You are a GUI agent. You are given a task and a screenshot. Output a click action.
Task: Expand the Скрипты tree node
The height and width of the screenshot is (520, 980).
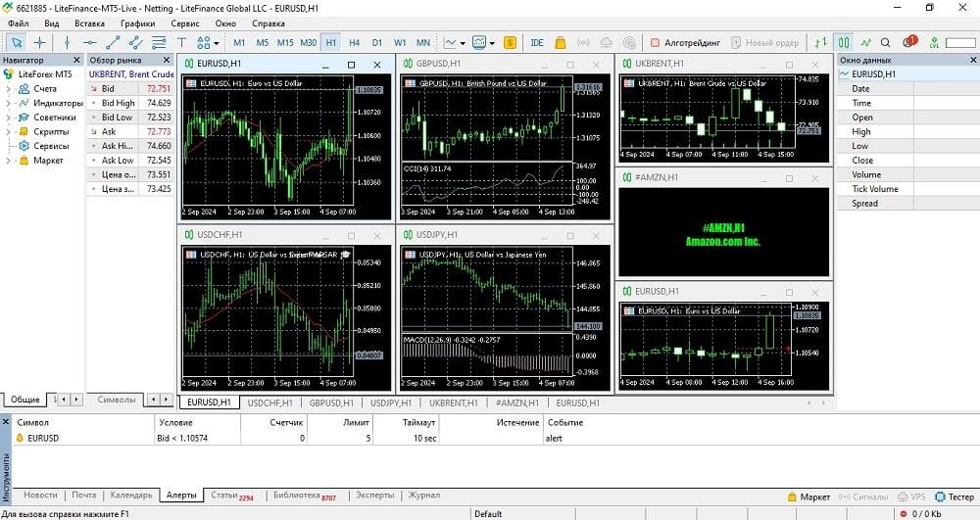click(8, 132)
